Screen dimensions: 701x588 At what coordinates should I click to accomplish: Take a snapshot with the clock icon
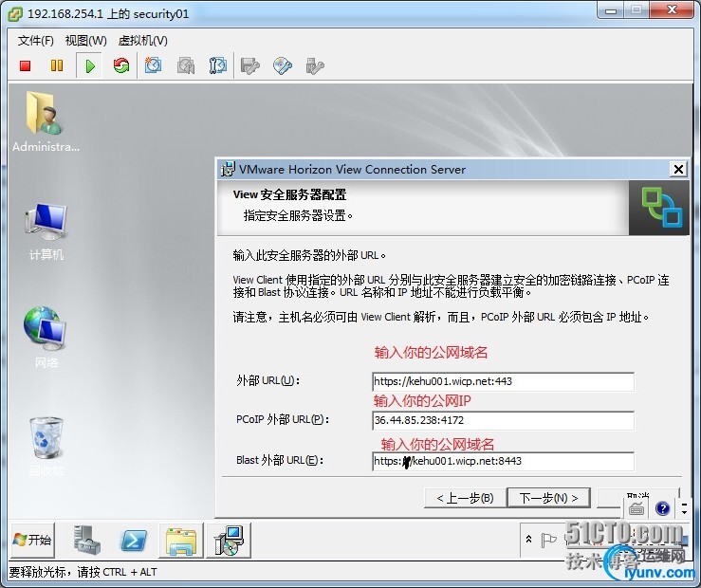pos(153,65)
